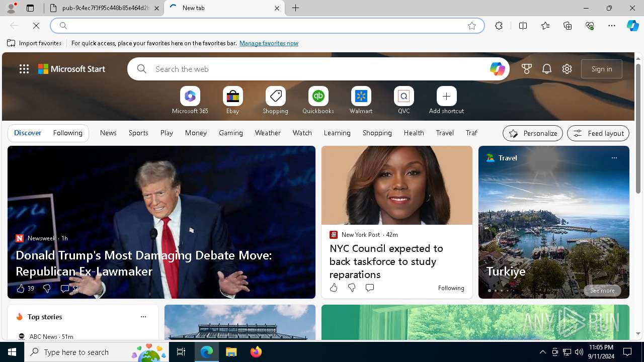Screen dimensions: 644x362
Task: Click the Sign in button
Action: (602, 69)
